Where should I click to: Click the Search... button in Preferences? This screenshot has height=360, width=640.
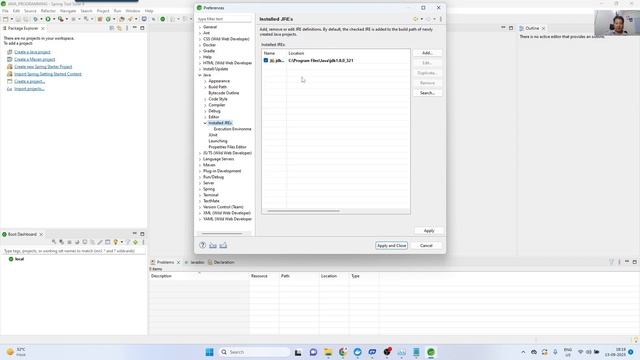pos(427,93)
